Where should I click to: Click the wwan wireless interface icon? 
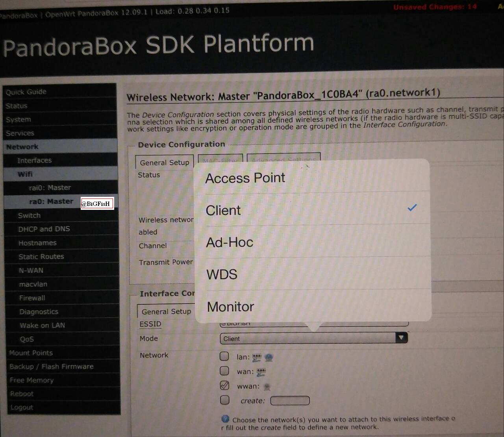click(267, 387)
